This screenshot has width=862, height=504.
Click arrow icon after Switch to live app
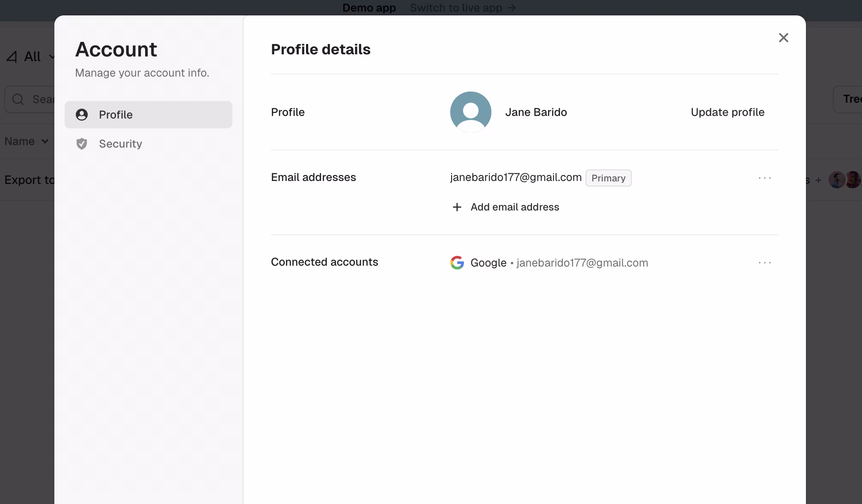coord(512,8)
